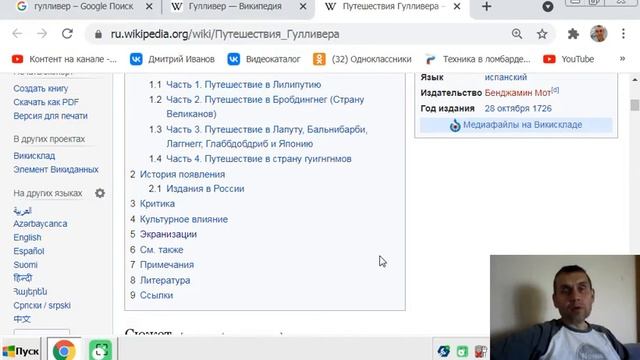This screenshot has width=640, height=360.
Task: Switch to the English version
Action: tap(27, 238)
